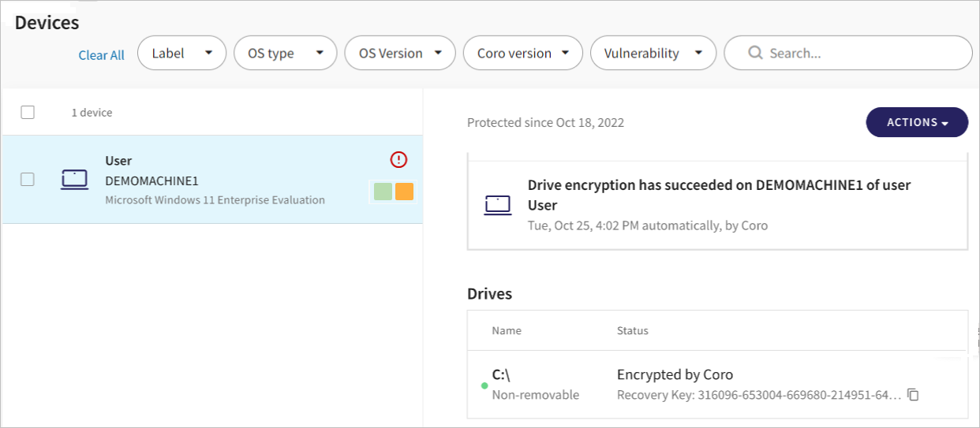
Task: Click the laptop icon beside User device
Action: pyautogui.click(x=75, y=180)
